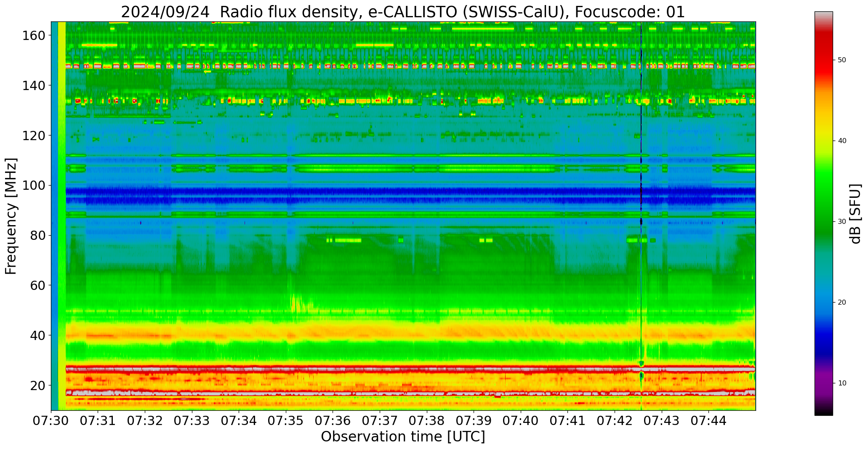Viewport: 868px width, 449px height.
Task: Click the 07:31 time tick label
Action: [98, 420]
